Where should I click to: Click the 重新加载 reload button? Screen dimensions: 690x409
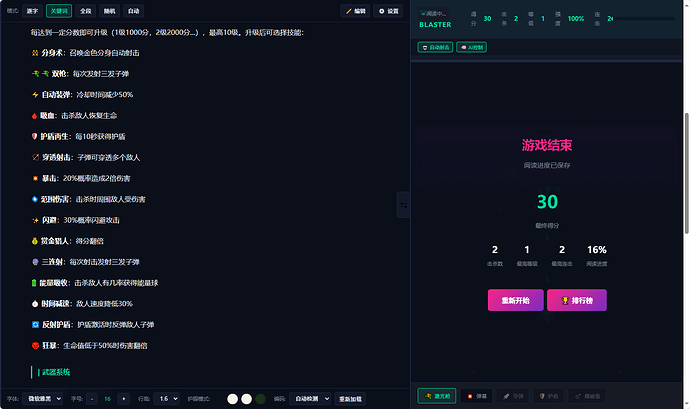pos(350,399)
